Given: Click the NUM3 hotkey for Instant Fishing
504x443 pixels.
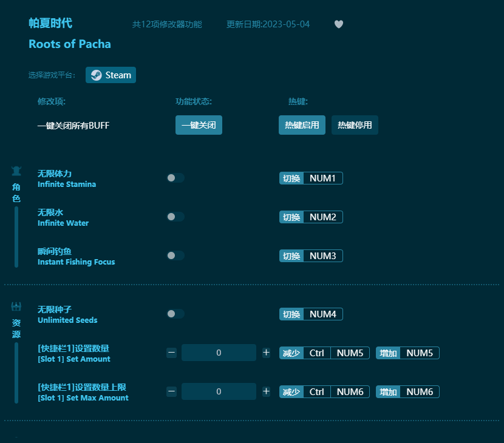Looking at the screenshot, I should pos(322,256).
